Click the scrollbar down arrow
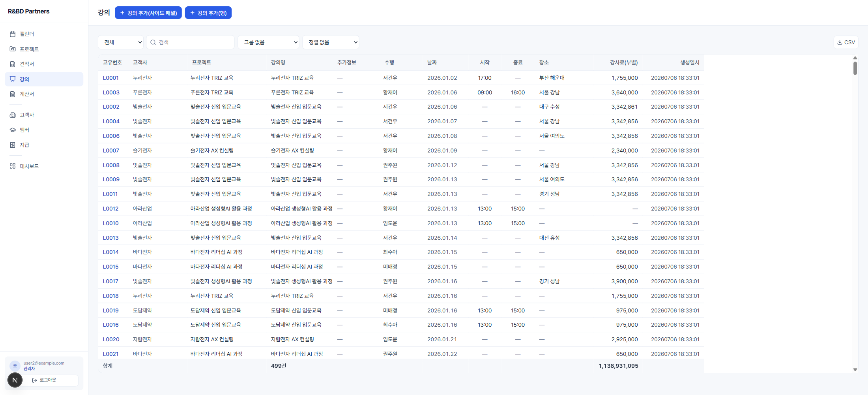This screenshot has height=395, width=868. pos(855,370)
